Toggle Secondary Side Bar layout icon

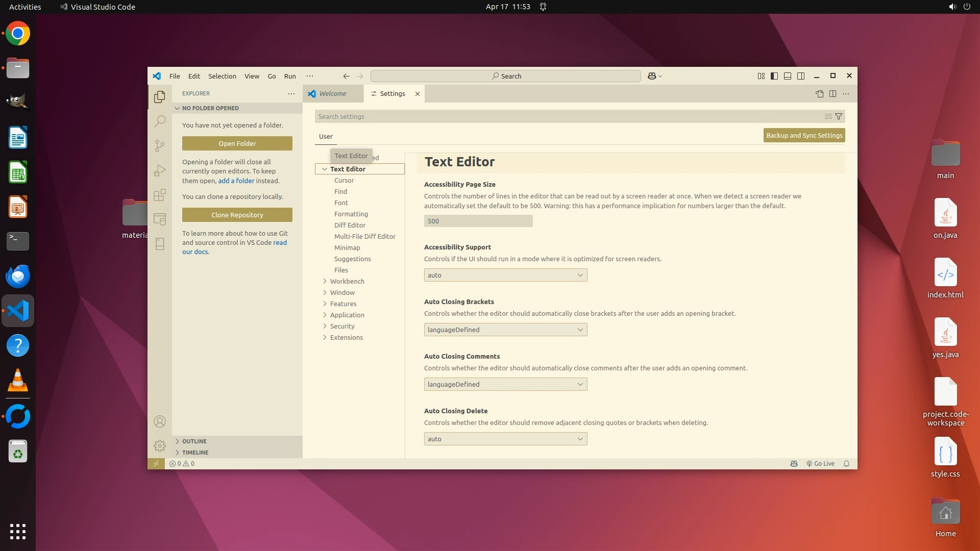pyautogui.click(x=801, y=76)
